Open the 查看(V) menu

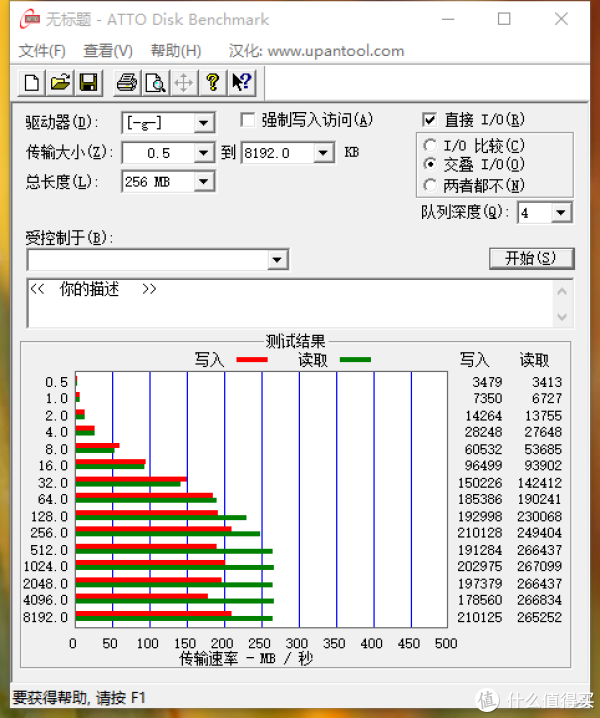point(108,51)
